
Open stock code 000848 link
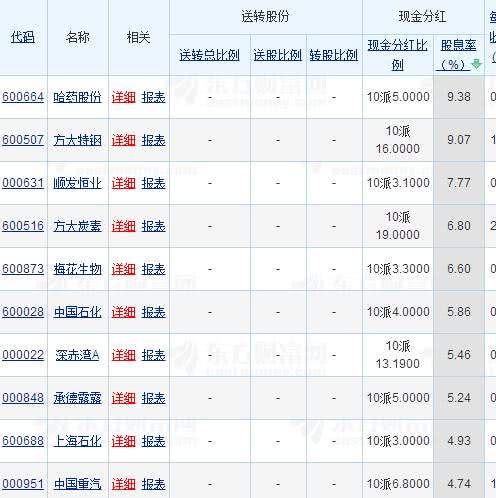(x=23, y=398)
